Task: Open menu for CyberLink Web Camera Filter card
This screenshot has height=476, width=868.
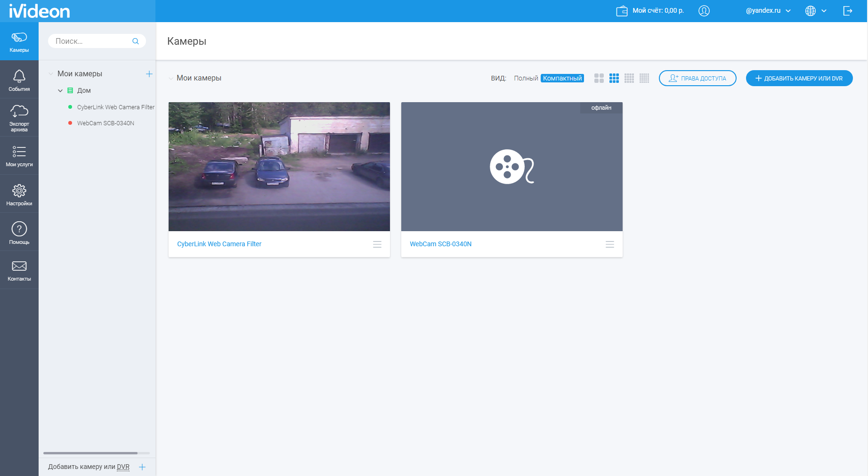Action: point(377,244)
